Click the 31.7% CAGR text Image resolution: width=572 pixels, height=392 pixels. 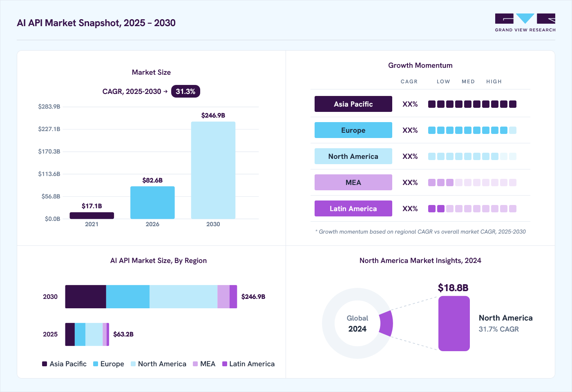point(499,329)
